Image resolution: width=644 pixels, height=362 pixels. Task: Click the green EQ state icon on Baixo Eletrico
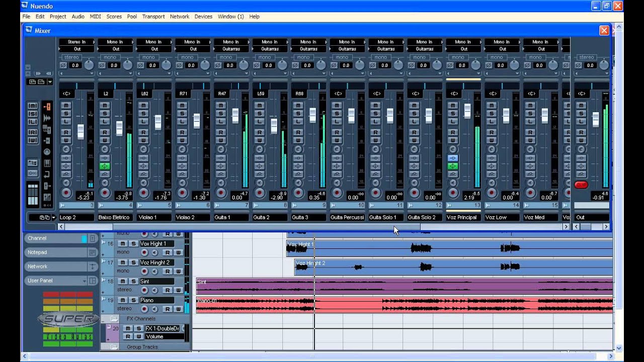coord(105,166)
